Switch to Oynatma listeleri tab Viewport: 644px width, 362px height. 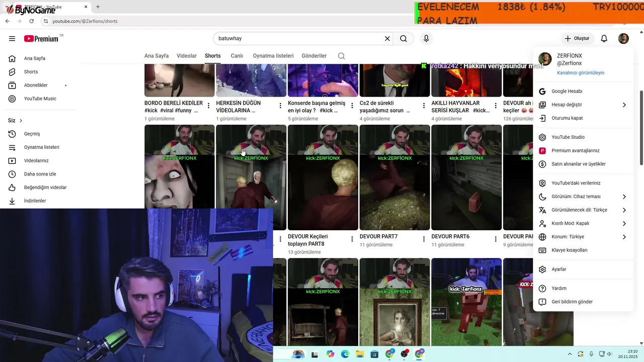pos(273,56)
